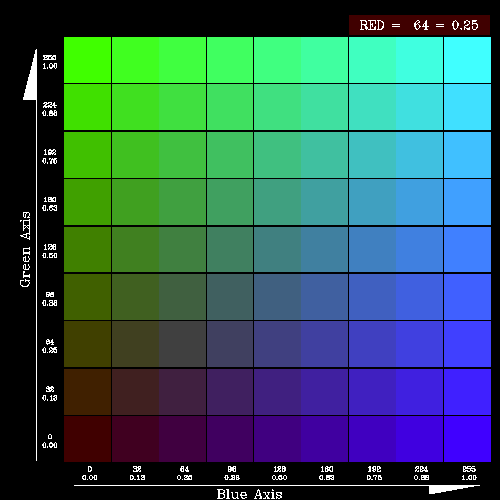Select the cyan swatch at green 255, blue 255
The width and height of the screenshot is (500, 500).
tap(467, 60)
